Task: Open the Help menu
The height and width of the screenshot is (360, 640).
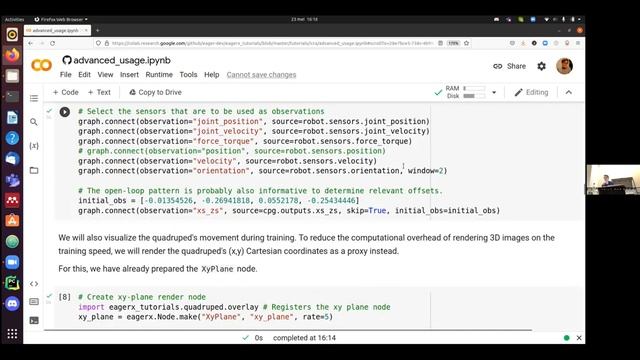Action: tap(211, 75)
